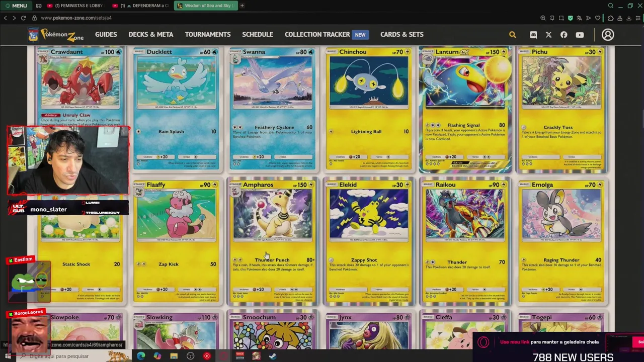Open Microsoft Edge from the taskbar
Screen dimensions: 644x362
coord(141,356)
